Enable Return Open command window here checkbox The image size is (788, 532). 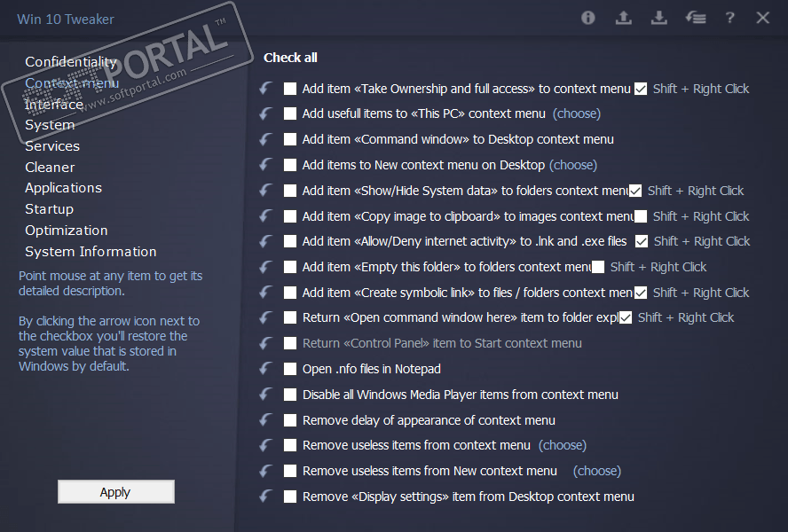(290, 317)
